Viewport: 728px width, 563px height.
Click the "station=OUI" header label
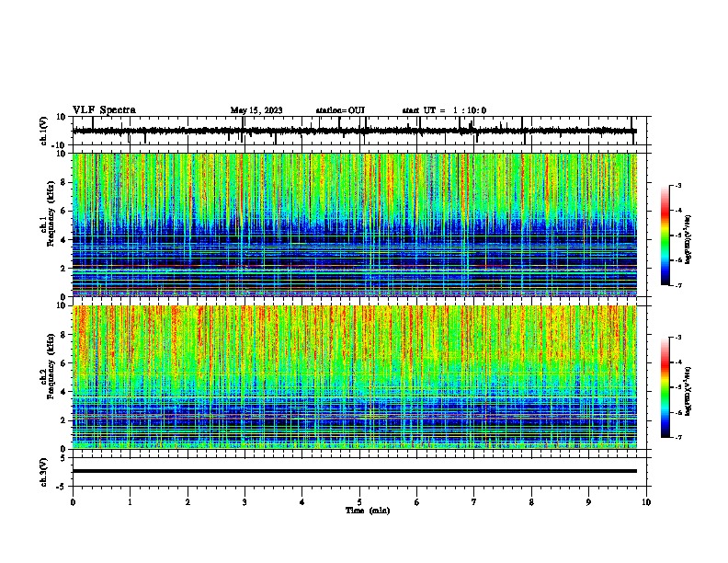340,110
